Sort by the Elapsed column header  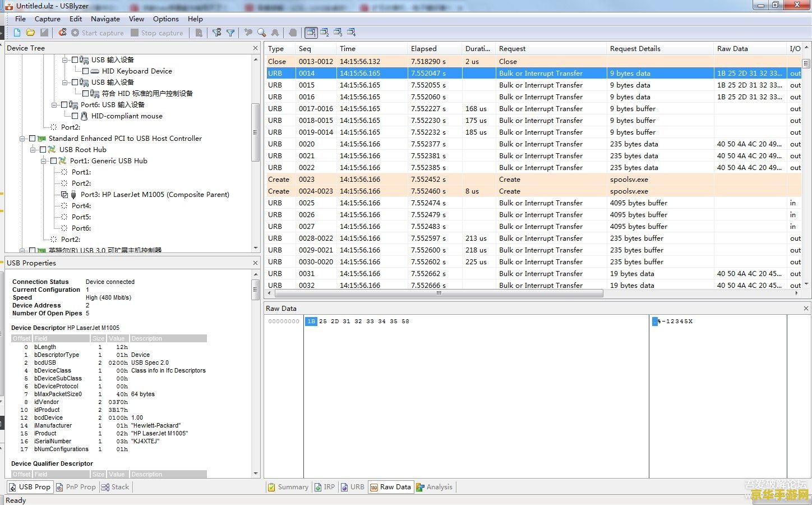point(423,49)
